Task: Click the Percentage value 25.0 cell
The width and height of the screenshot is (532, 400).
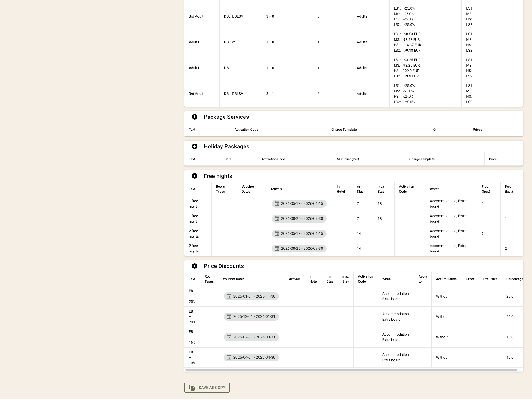Action: (x=510, y=296)
